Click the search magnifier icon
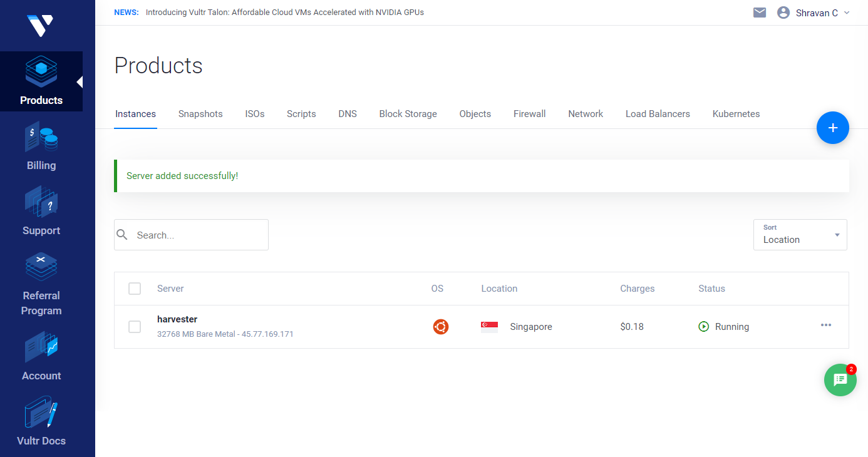 123,235
